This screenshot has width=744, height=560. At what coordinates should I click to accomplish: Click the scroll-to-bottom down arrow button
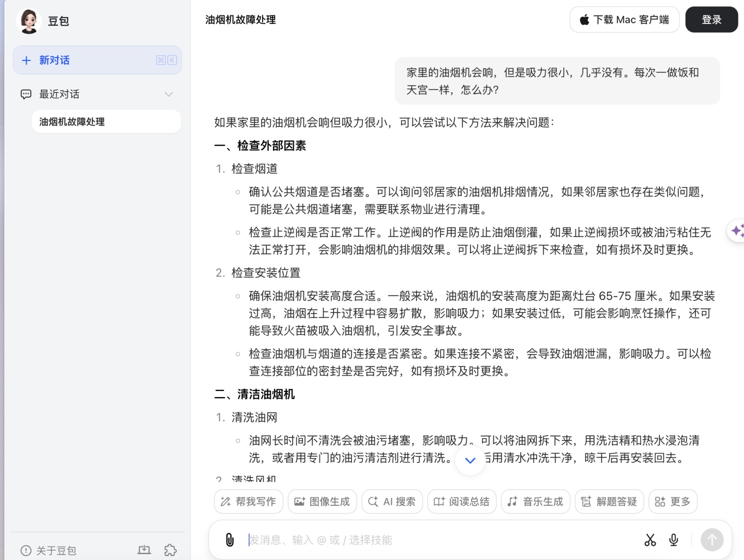(470, 460)
